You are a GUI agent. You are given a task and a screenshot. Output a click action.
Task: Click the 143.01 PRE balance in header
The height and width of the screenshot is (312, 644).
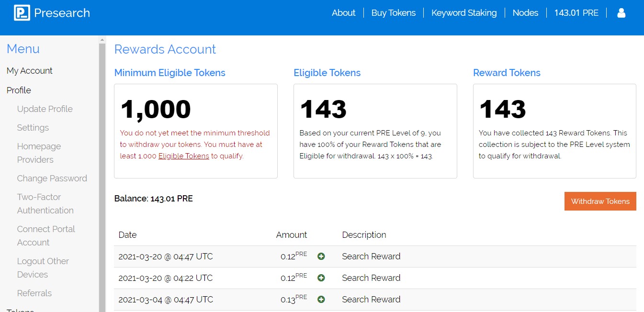click(x=576, y=13)
